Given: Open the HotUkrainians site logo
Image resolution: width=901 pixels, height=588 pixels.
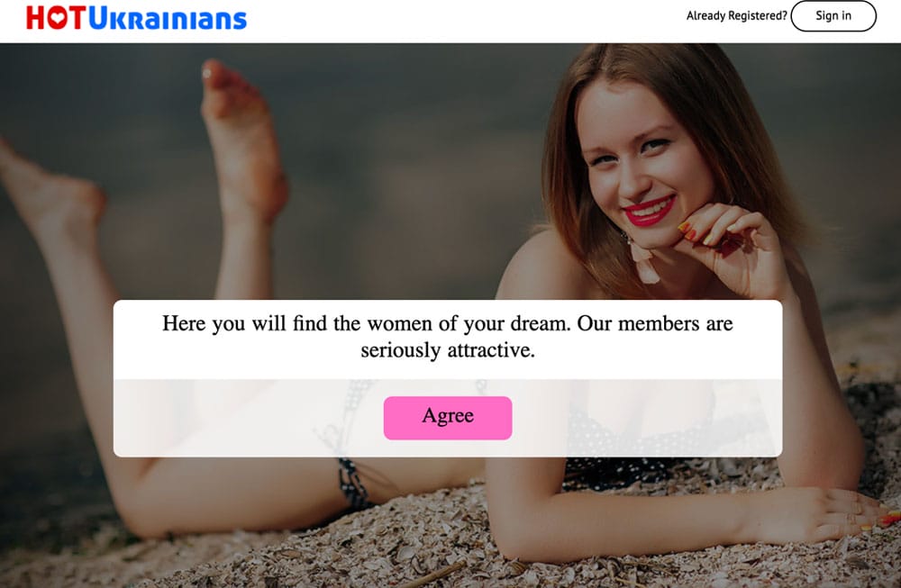Looking at the screenshot, I should (136, 18).
